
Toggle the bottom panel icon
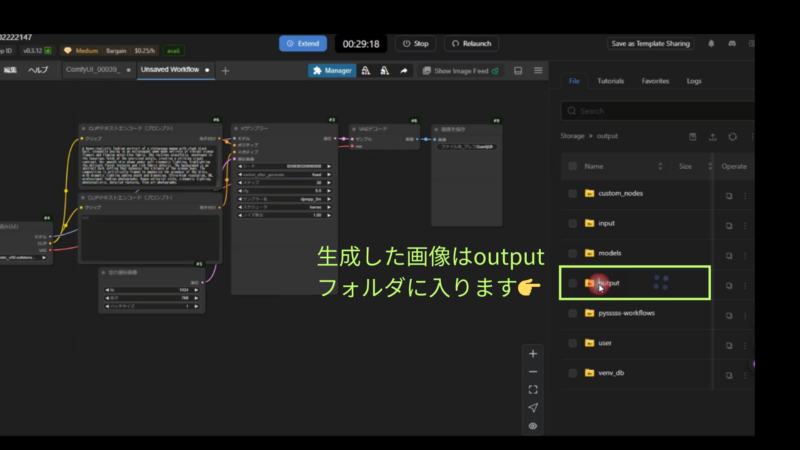518,71
